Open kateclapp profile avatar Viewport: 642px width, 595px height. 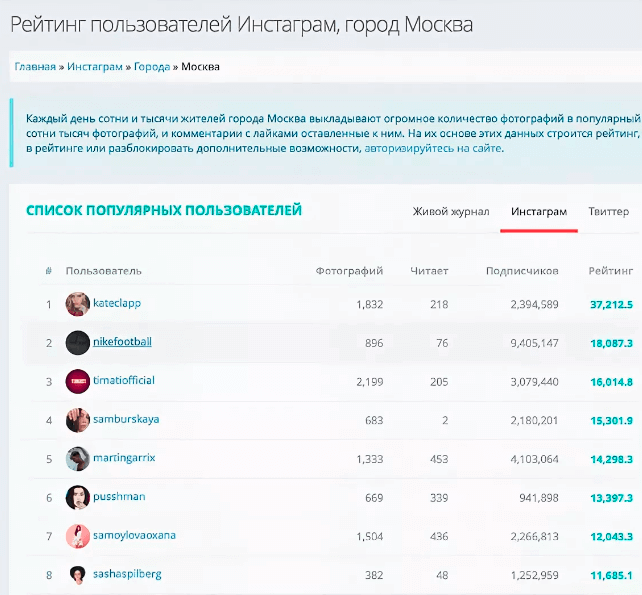click(x=77, y=304)
